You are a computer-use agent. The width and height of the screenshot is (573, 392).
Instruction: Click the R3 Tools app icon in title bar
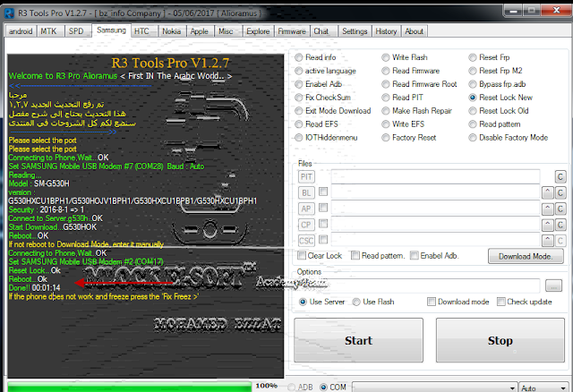(x=9, y=13)
